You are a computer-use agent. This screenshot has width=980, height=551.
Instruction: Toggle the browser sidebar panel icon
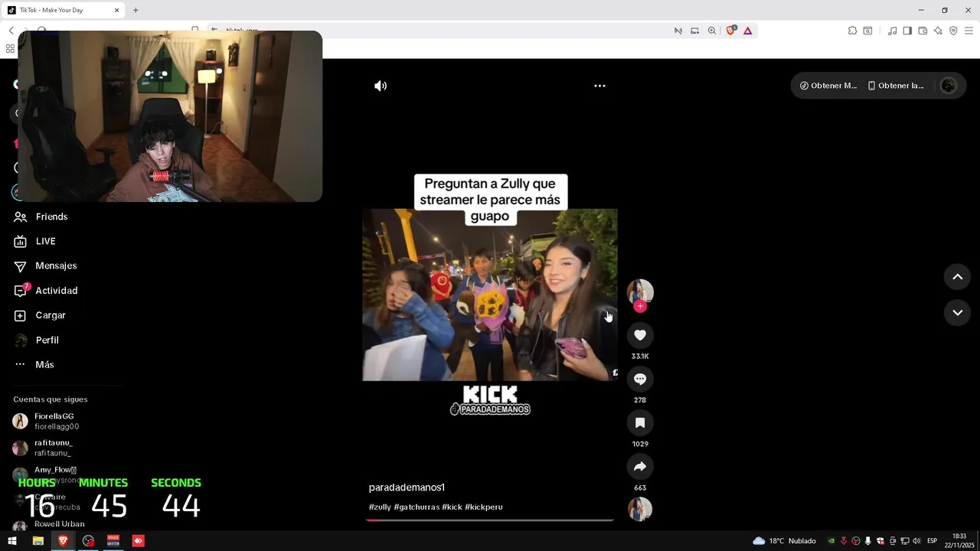tap(907, 31)
